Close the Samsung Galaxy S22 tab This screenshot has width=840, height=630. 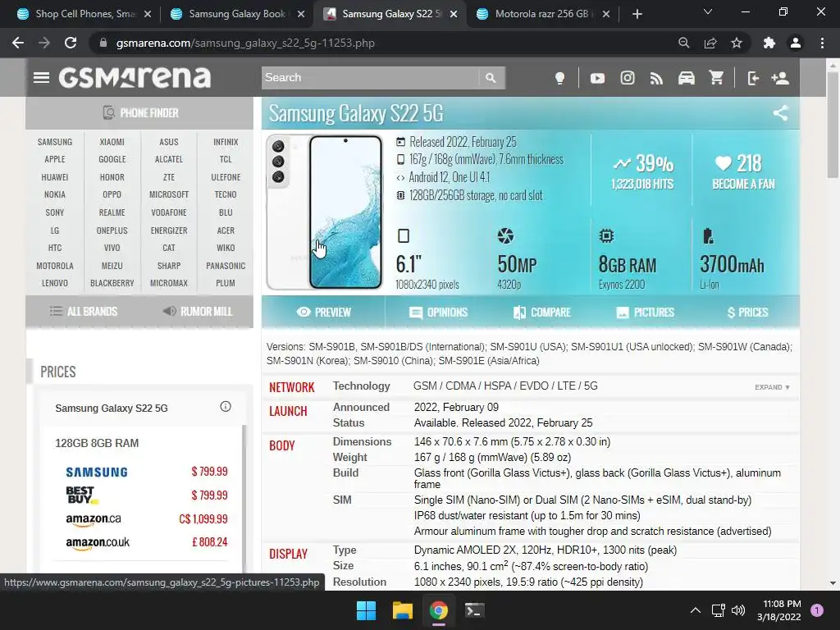(453, 14)
